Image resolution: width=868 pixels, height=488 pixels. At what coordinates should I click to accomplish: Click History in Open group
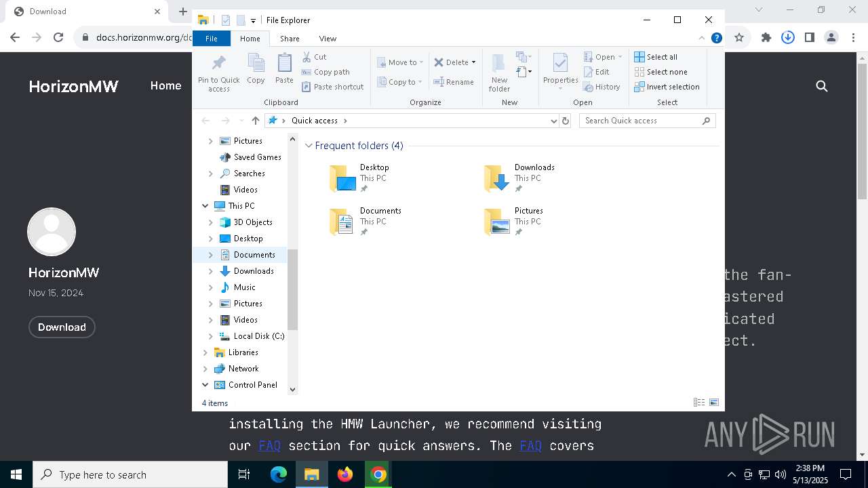602,87
